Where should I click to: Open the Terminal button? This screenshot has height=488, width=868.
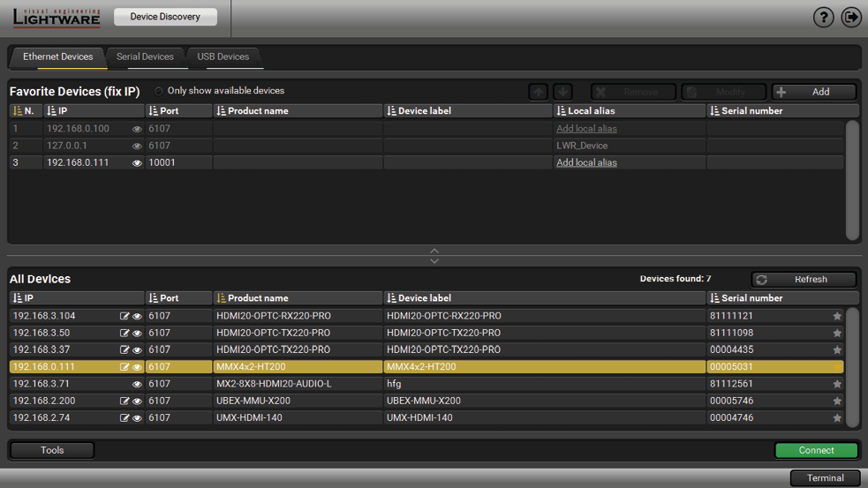coord(825,478)
